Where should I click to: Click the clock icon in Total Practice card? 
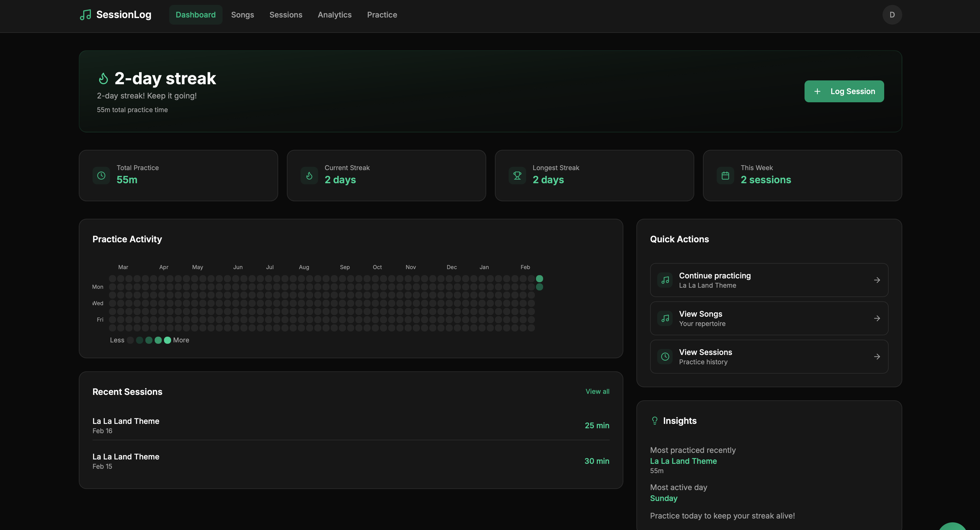101,176
